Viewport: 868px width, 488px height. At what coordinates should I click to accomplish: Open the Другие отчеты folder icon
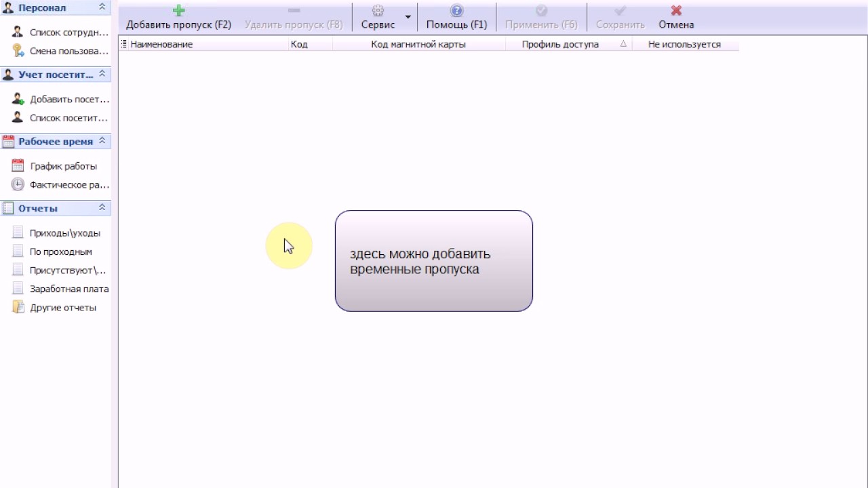click(x=18, y=307)
